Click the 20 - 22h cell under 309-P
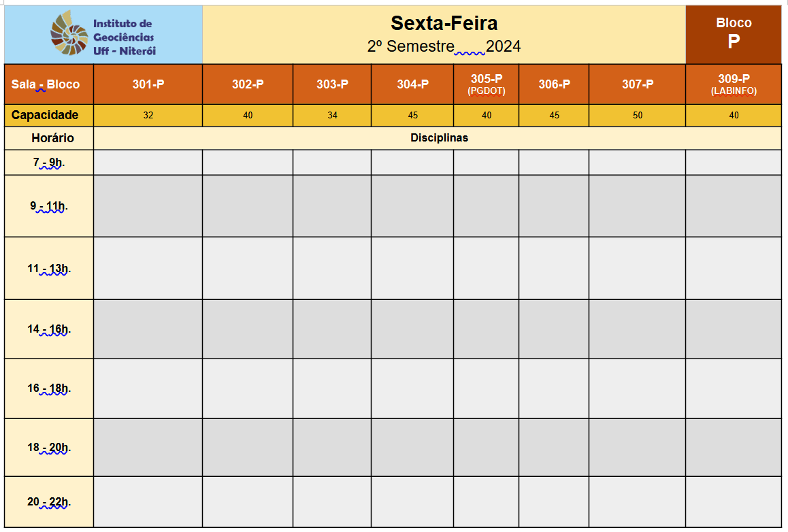 pos(734,502)
